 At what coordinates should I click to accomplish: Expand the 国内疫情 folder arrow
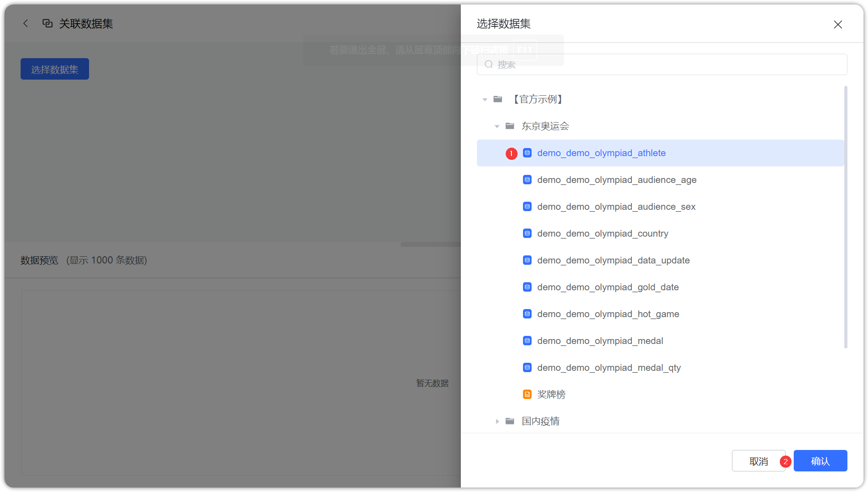[497, 421]
